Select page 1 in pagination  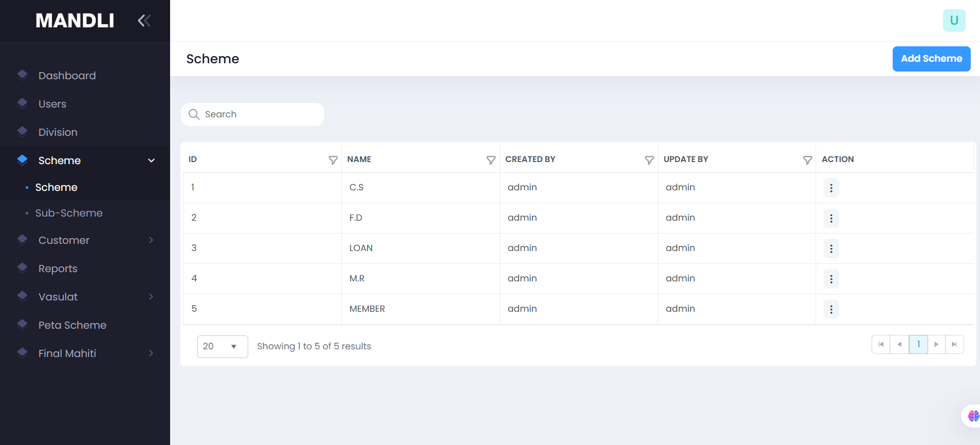click(918, 344)
